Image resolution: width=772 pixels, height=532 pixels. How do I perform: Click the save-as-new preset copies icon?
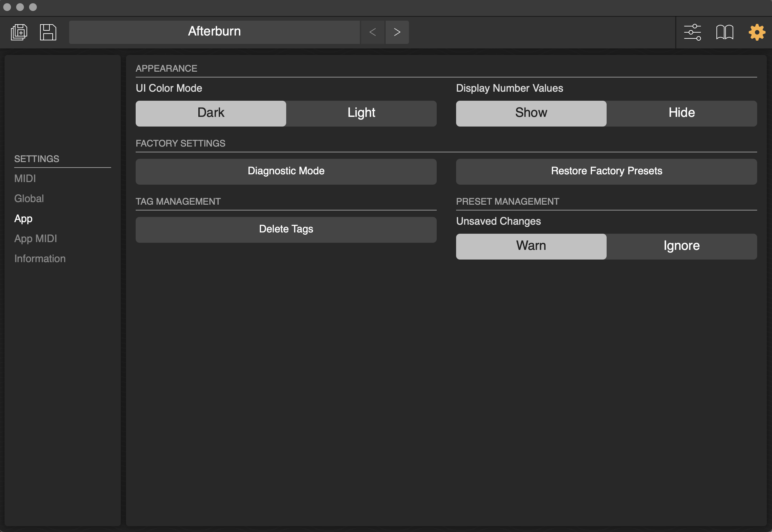19,32
